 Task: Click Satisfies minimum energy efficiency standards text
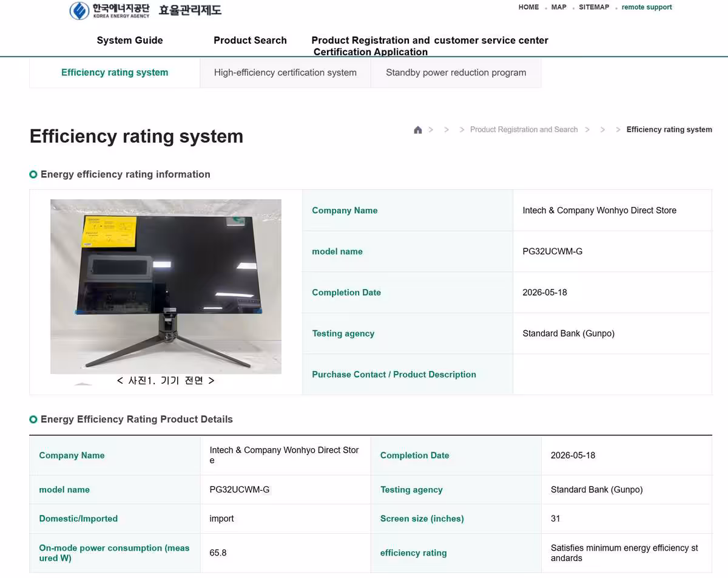624,553
